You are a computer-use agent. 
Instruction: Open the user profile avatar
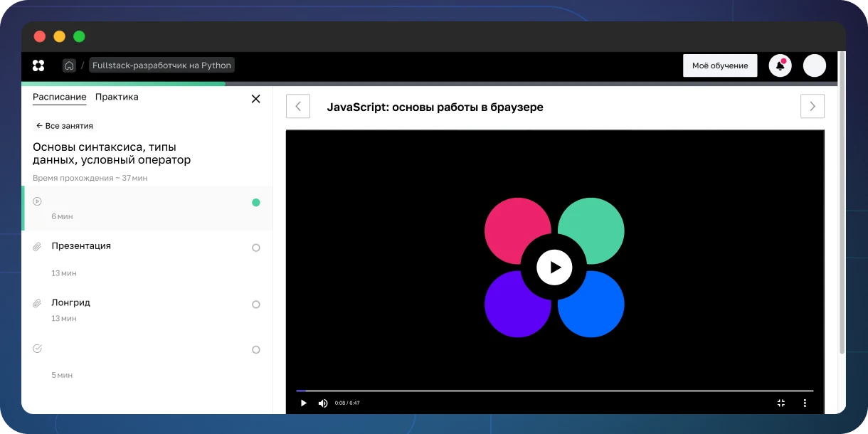coord(815,65)
